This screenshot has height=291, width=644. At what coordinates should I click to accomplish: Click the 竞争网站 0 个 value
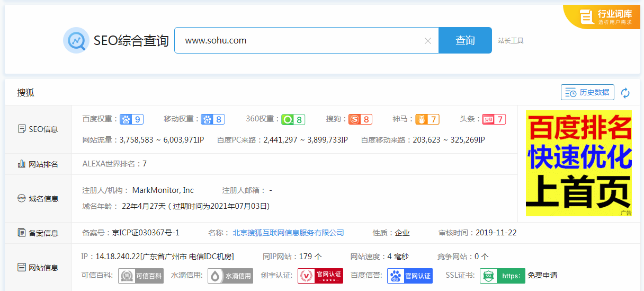(x=481, y=257)
